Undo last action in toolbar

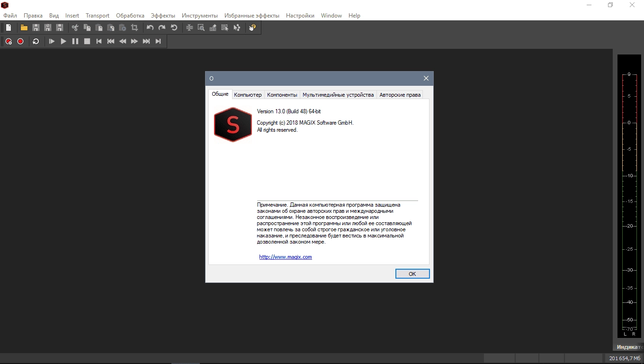tap(150, 27)
